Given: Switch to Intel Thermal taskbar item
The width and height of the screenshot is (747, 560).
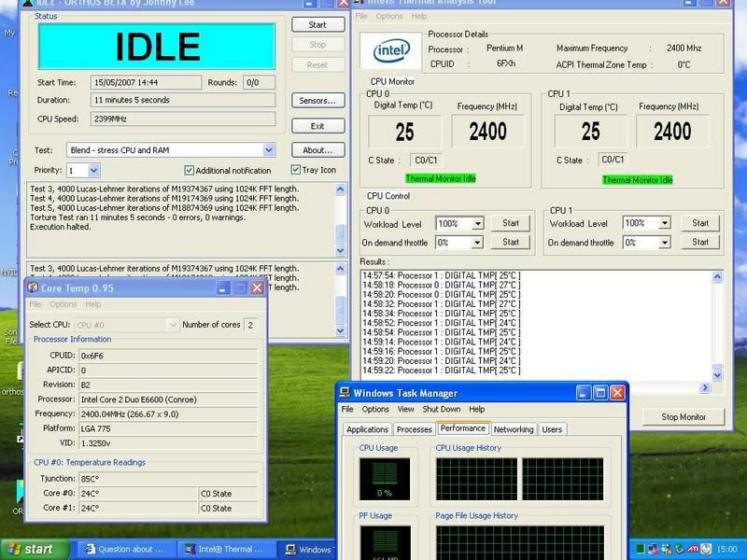Looking at the screenshot, I should (x=226, y=550).
